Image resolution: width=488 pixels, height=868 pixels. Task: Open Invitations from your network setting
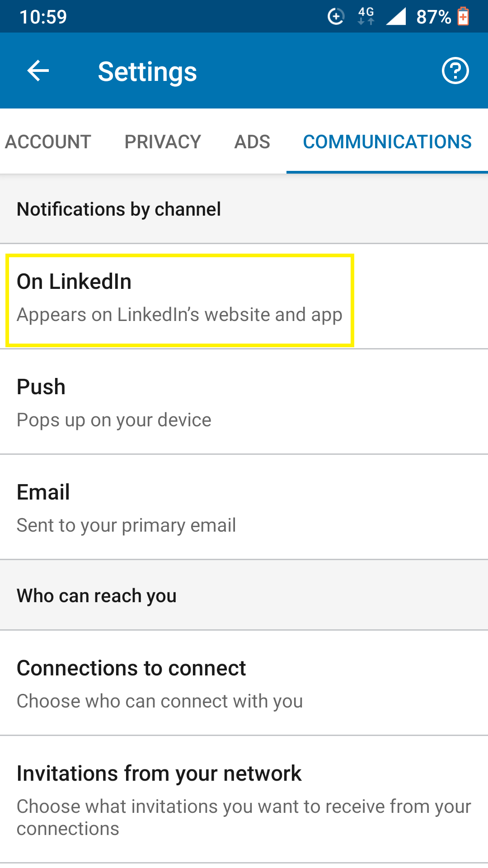(244, 799)
